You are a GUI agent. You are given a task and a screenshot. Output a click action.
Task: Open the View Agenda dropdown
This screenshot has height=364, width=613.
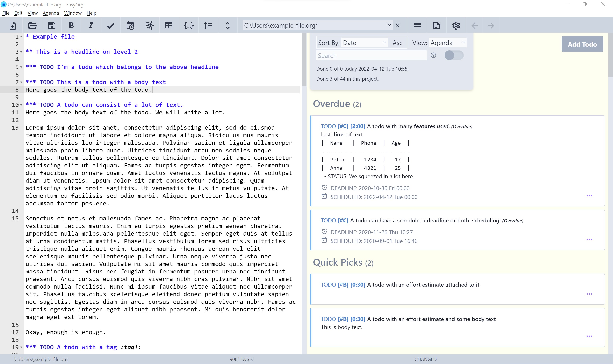[448, 43]
